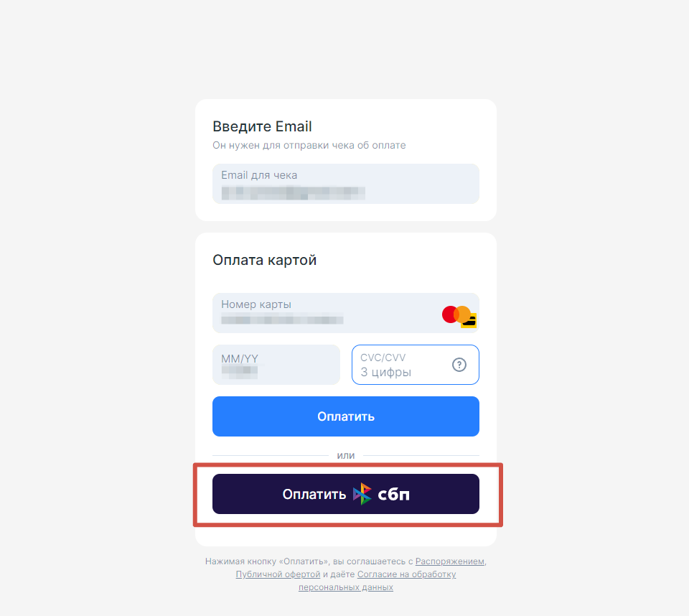Click the 'Номер карты' field label
The width and height of the screenshot is (689, 616).
pos(256,304)
